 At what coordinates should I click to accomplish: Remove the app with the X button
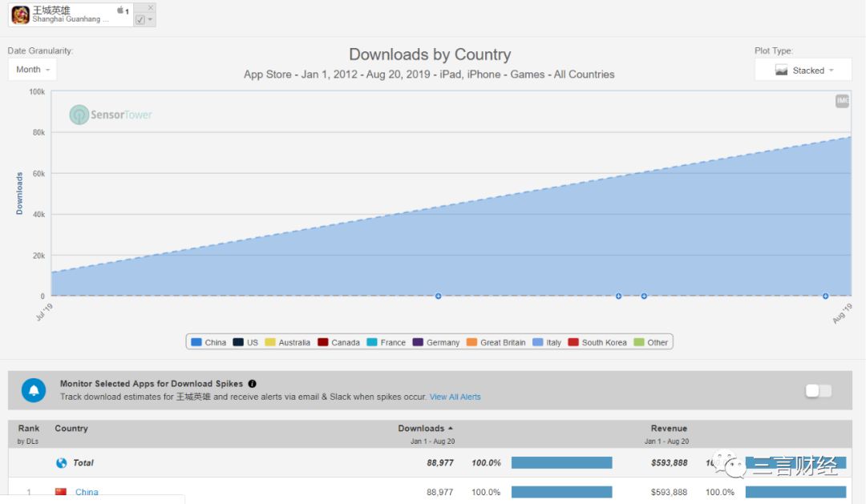pyautogui.click(x=150, y=7)
